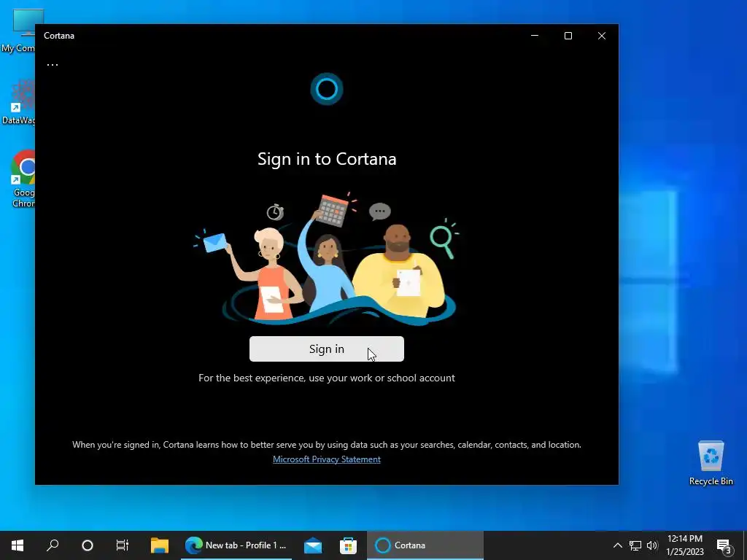747x560 pixels.
Task: Open Action Center notifications icon
Action: click(724, 546)
